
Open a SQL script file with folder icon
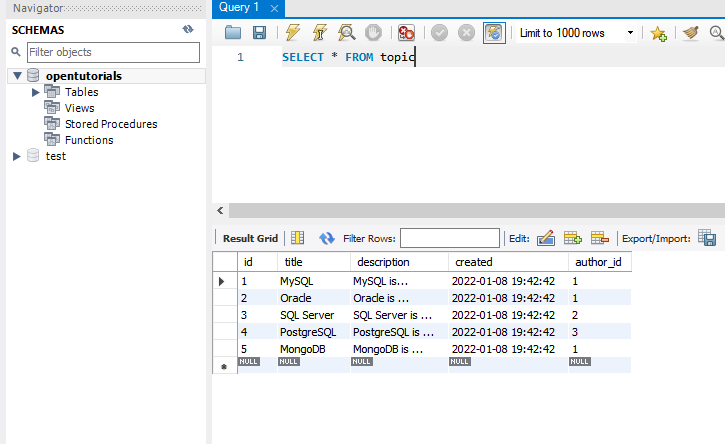click(233, 33)
